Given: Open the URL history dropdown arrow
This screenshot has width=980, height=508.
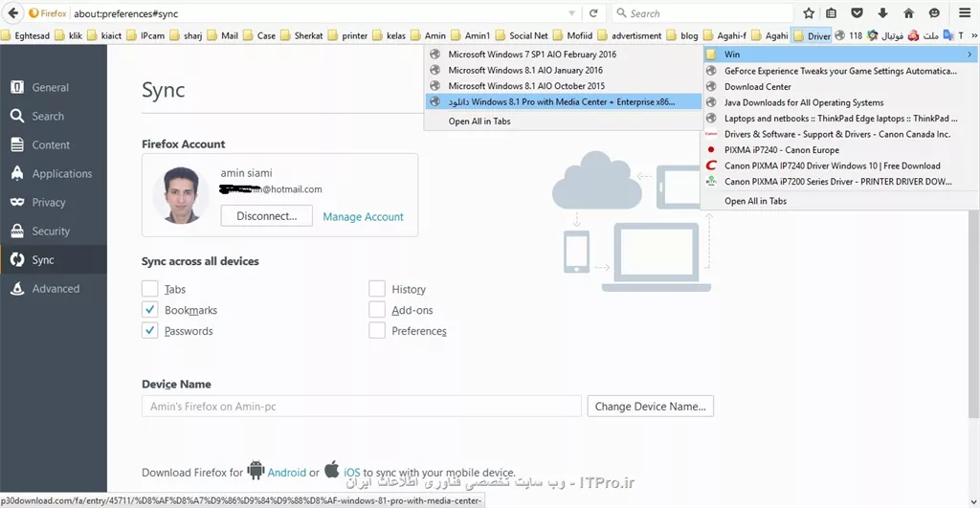Looking at the screenshot, I should tap(572, 13).
